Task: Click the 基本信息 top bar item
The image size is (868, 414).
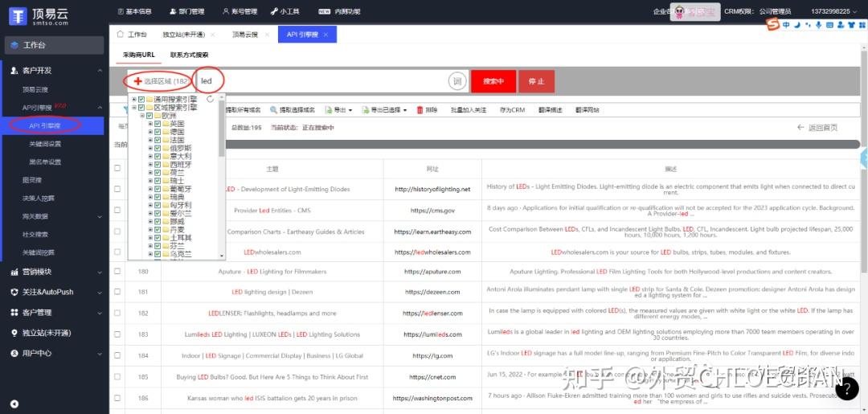Action: point(134,11)
